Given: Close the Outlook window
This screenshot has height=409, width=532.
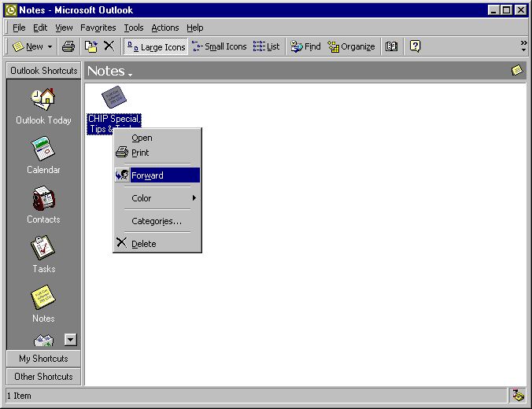Looking at the screenshot, I should [520, 10].
